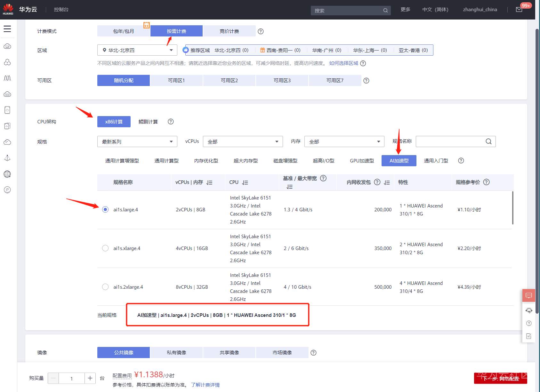Sort by vCPUs | 内存 column icon
Viewport: 540px width, 392px height.
pos(209,183)
